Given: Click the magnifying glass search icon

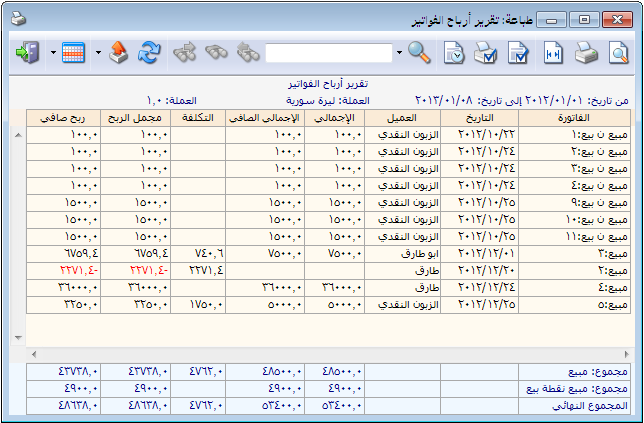Looking at the screenshot, I should click(419, 53).
